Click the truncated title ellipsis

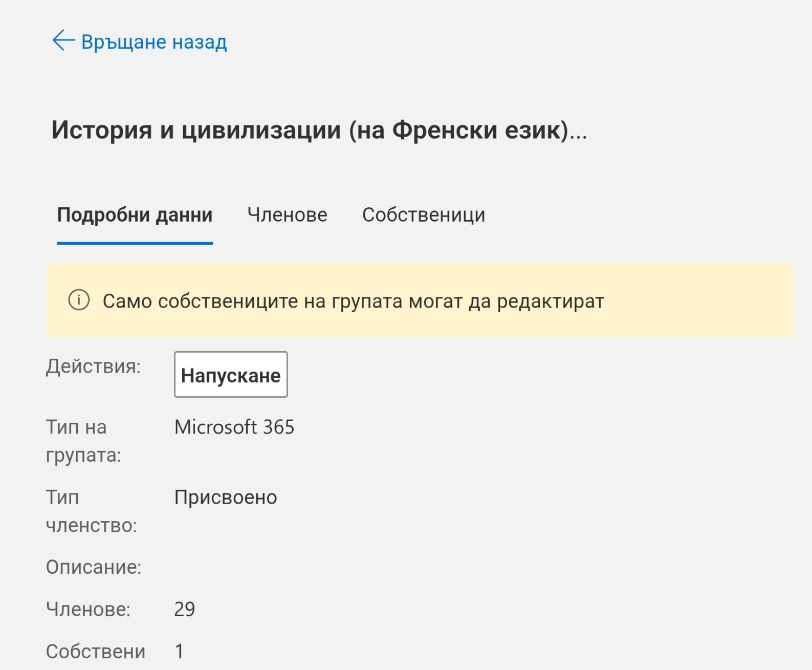point(579,134)
